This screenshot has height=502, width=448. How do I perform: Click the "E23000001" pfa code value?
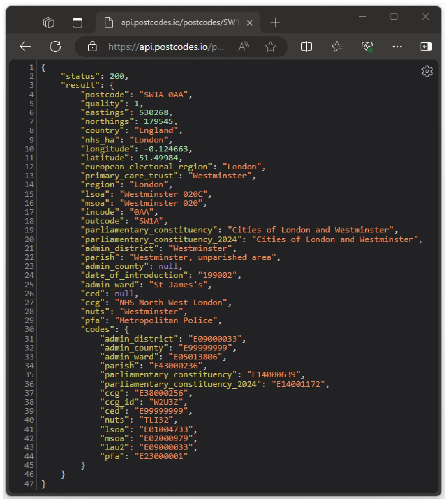(x=161, y=456)
